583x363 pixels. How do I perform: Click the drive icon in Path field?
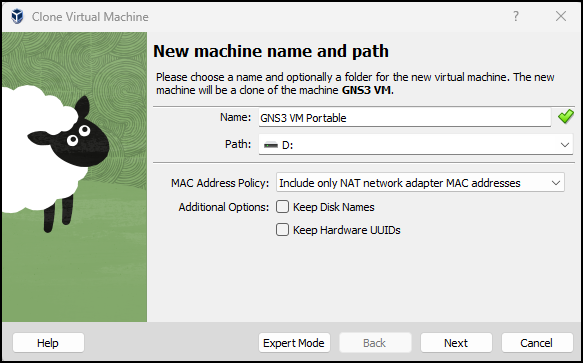pos(271,145)
